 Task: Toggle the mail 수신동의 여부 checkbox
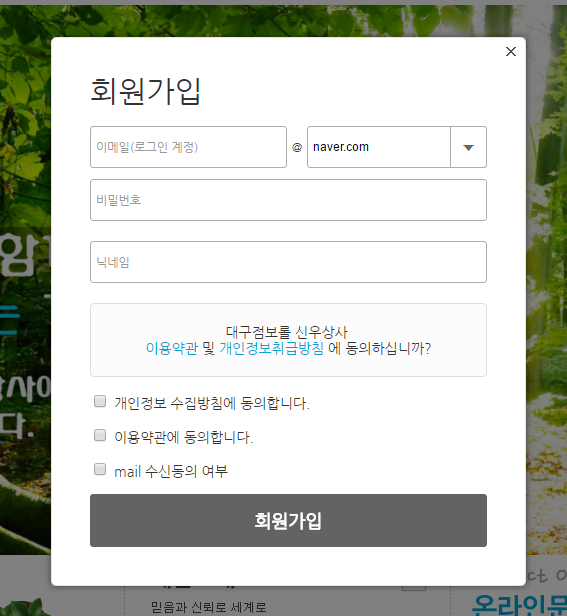(100, 469)
